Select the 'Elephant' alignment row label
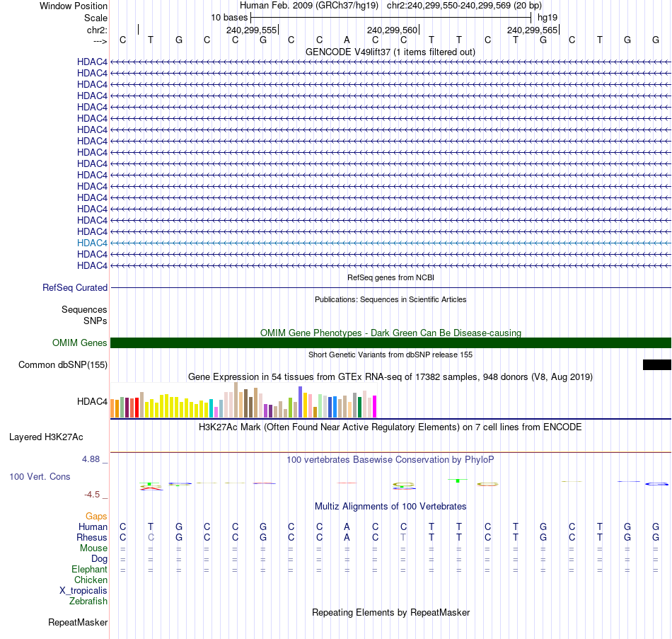This screenshot has width=672, height=639. tap(89, 569)
